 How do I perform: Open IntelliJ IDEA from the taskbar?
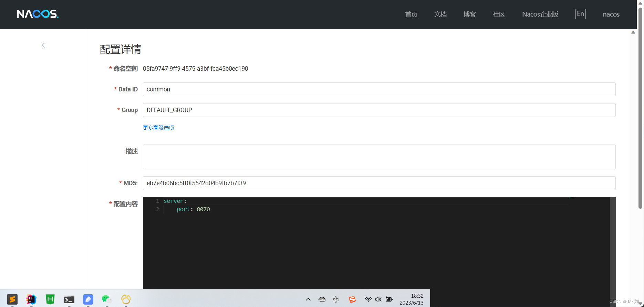[31, 299]
